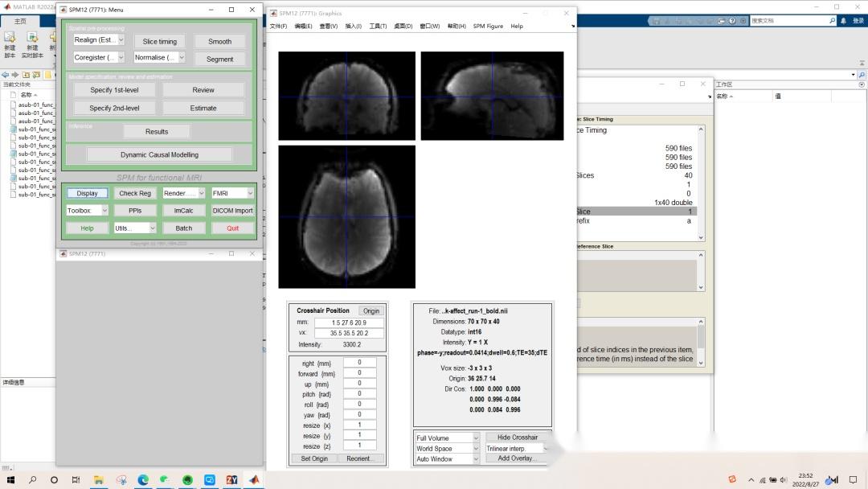
Task: Click the MATLAB help question mark icon
Action: point(732,21)
